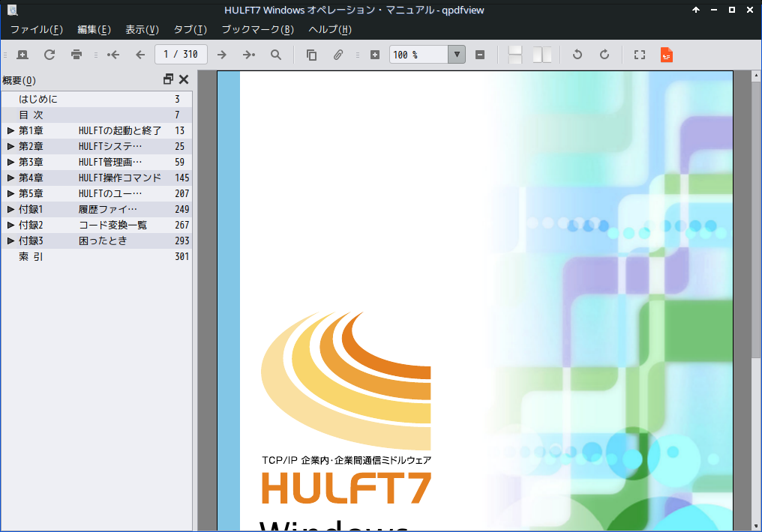
Task: Activate add annotation paperclip icon
Action: pos(338,55)
